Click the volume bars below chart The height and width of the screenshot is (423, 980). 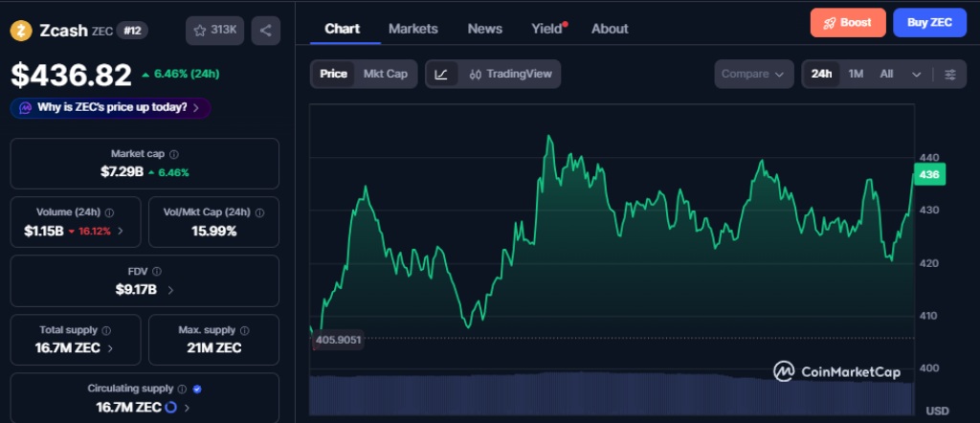click(x=612, y=394)
